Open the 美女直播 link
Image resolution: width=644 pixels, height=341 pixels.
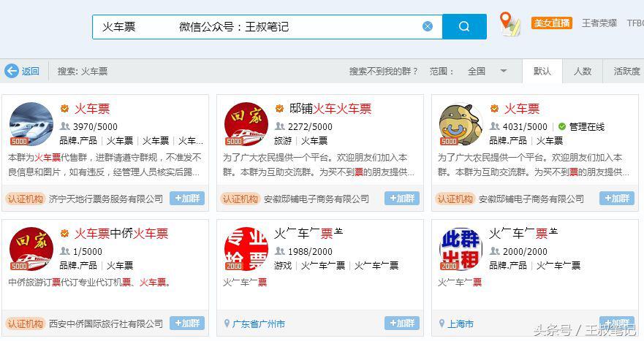[552, 23]
